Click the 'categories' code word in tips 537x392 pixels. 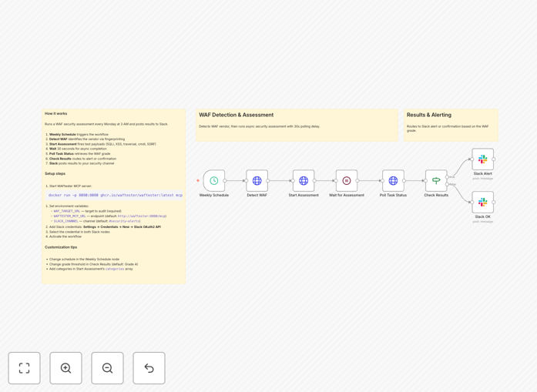tap(115, 269)
